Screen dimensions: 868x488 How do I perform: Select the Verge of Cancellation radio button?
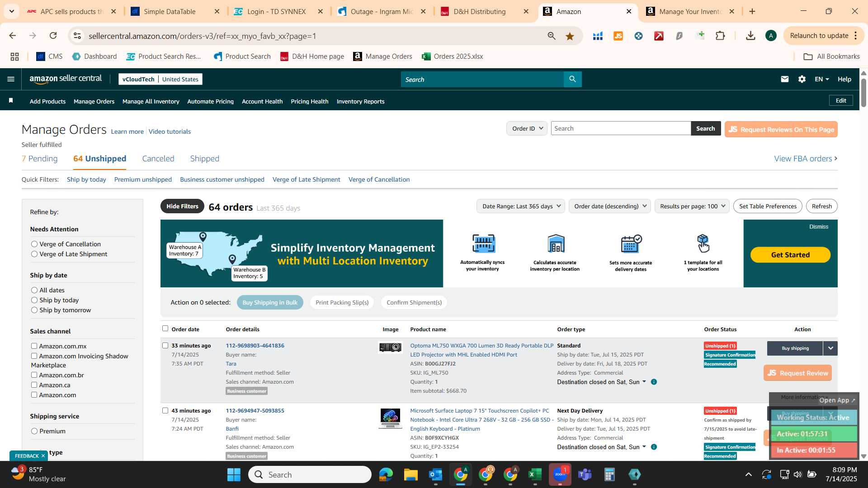(34, 244)
